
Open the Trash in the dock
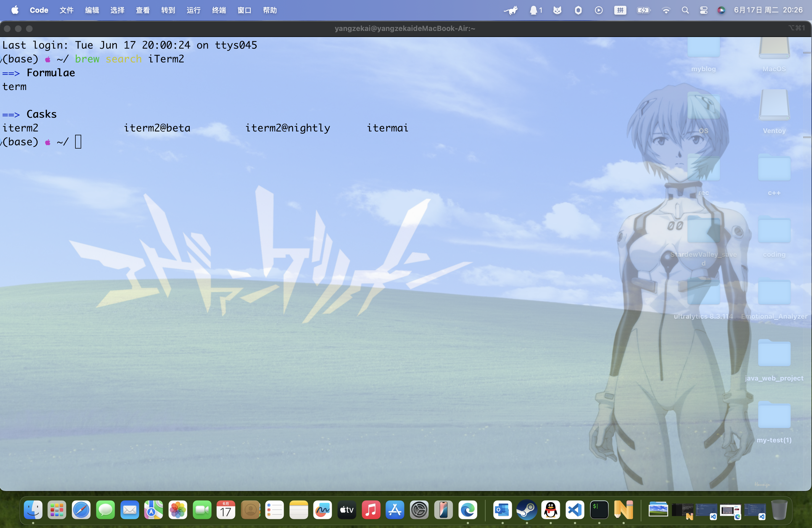pos(779,510)
